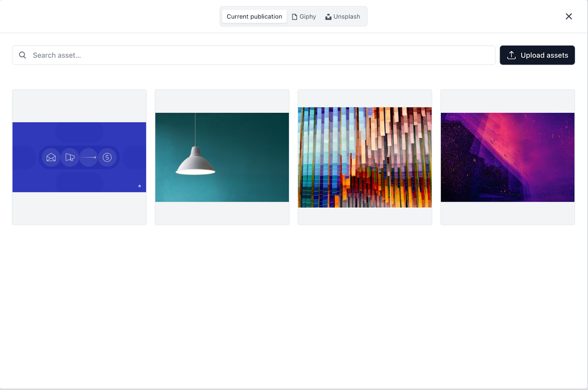Click the megaphone icon in blue image
The image size is (588, 390).
click(x=70, y=157)
